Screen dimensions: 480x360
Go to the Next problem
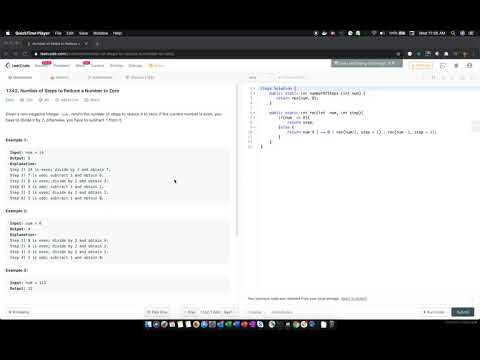click(x=229, y=312)
